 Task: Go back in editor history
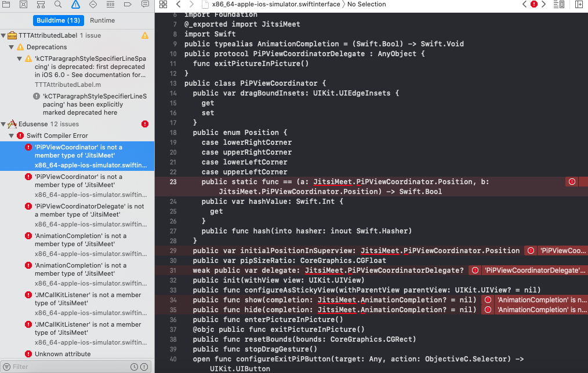click(x=179, y=4)
